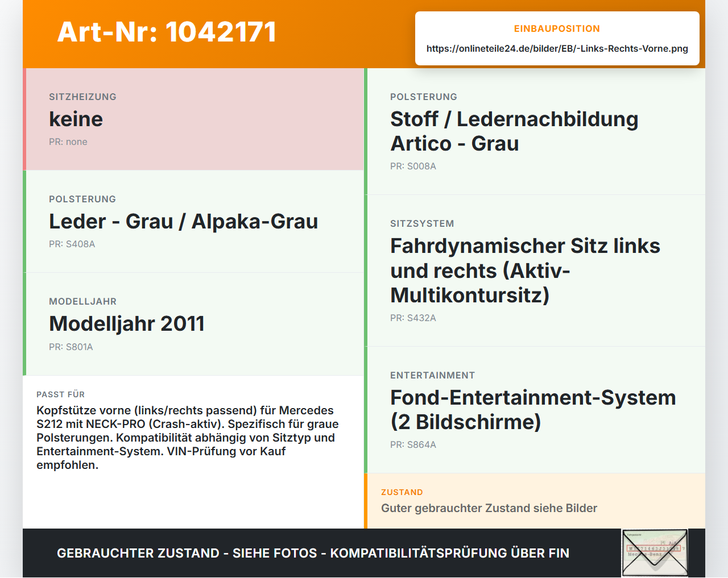The image size is (728, 578).
Task: Click the footer GEBRAUCHTER ZUSTAND banner text
Action: [313, 553]
